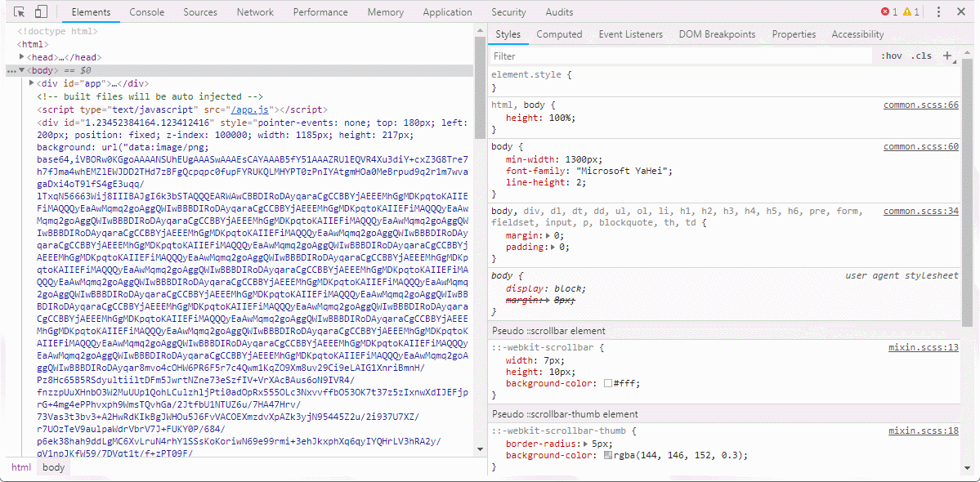Open the mixin.scss:18 source link
The width and height of the screenshot is (980, 482).
[923, 431]
